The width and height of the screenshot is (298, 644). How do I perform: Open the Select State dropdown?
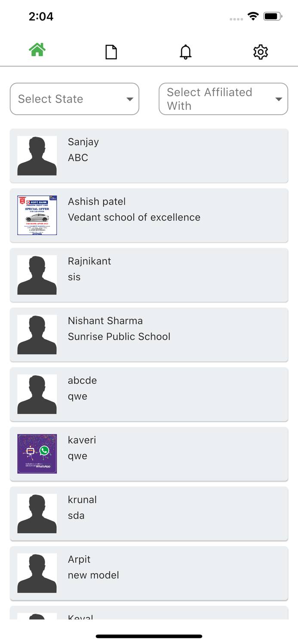pos(74,99)
